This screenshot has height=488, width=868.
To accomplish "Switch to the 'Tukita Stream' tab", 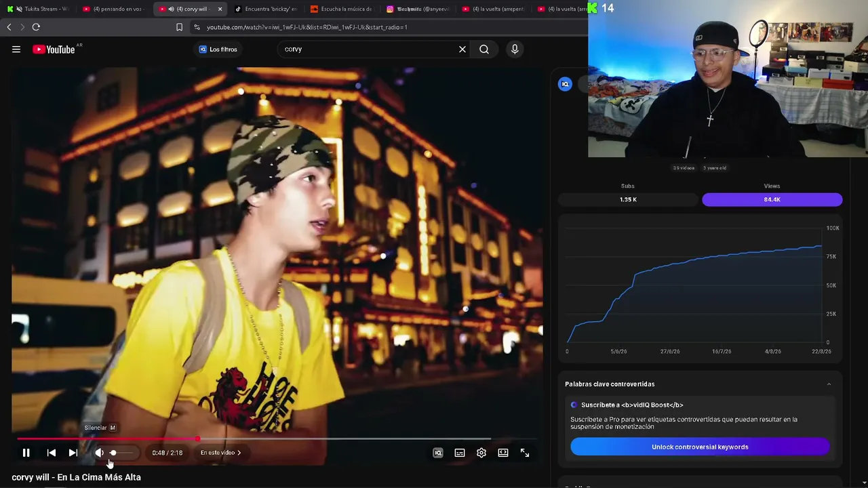I will pos(39,9).
